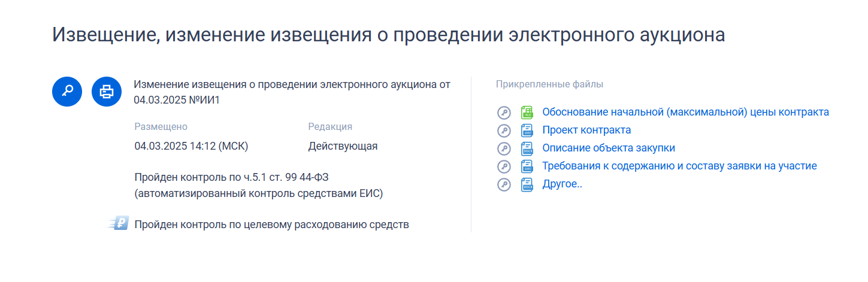Open Обоснование начальной (максимальной) цены контракта link
Image resolution: width=868 pixels, height=282 pixels.
(x=685, y=112)
